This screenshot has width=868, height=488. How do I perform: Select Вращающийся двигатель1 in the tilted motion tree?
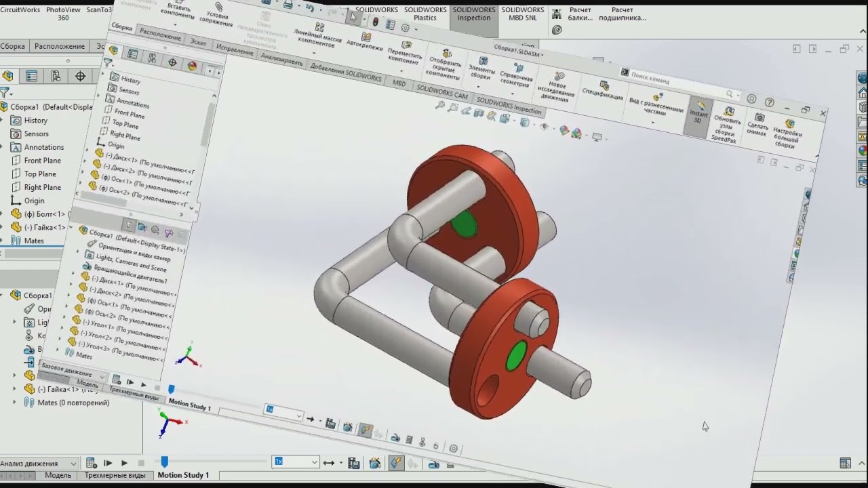pos(130,274)
